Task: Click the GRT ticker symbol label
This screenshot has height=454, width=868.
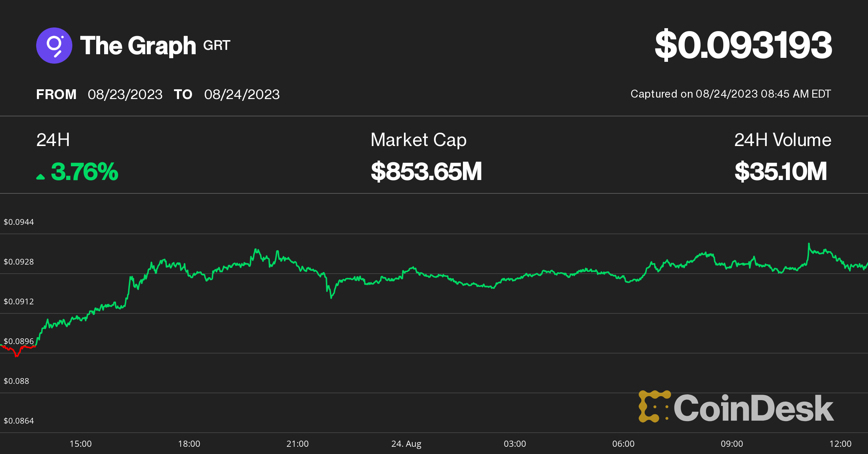Action: [x=216, y=46]
